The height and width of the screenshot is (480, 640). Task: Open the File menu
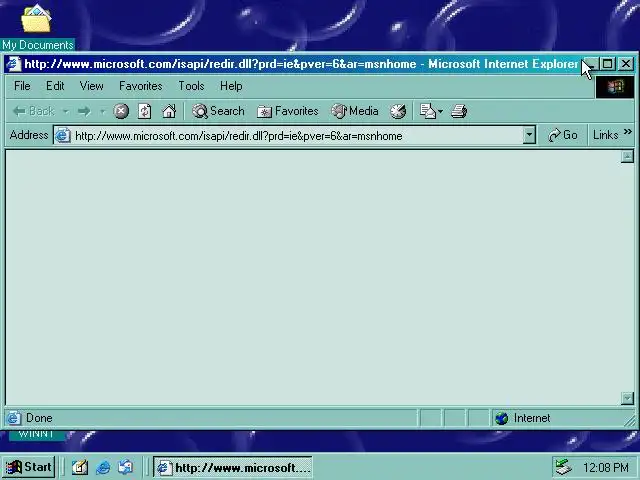[22, 86]
